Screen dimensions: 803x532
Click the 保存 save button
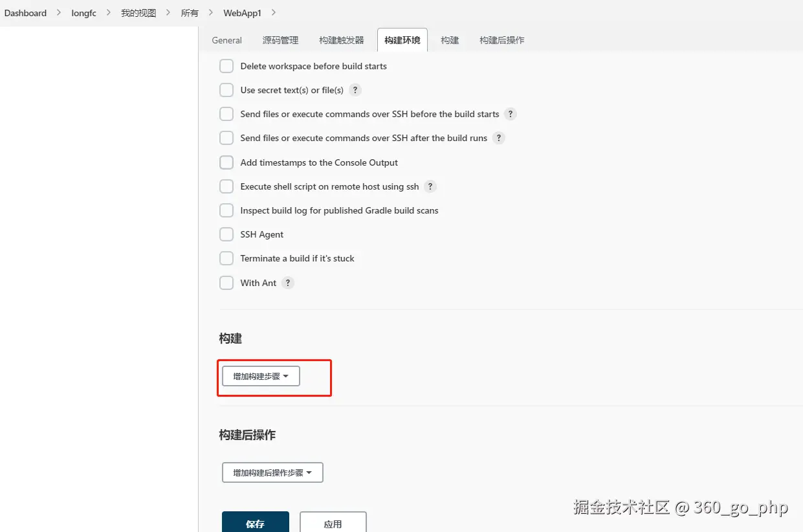[x=256, y=522]
